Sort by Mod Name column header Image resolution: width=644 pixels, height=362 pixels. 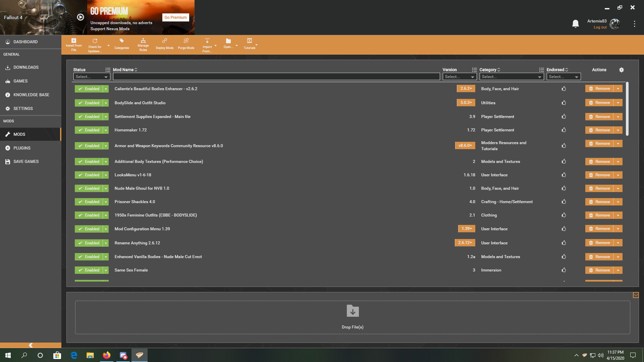coord(125,70)
